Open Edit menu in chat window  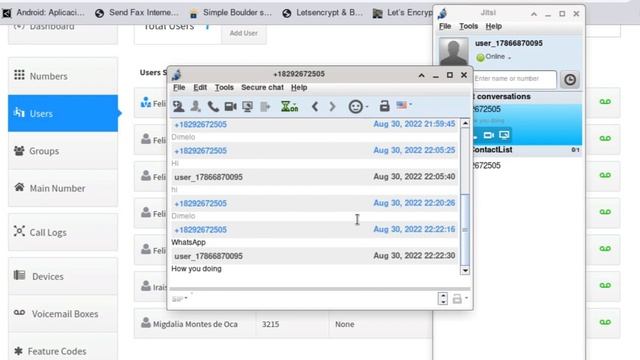click(200, 87)
